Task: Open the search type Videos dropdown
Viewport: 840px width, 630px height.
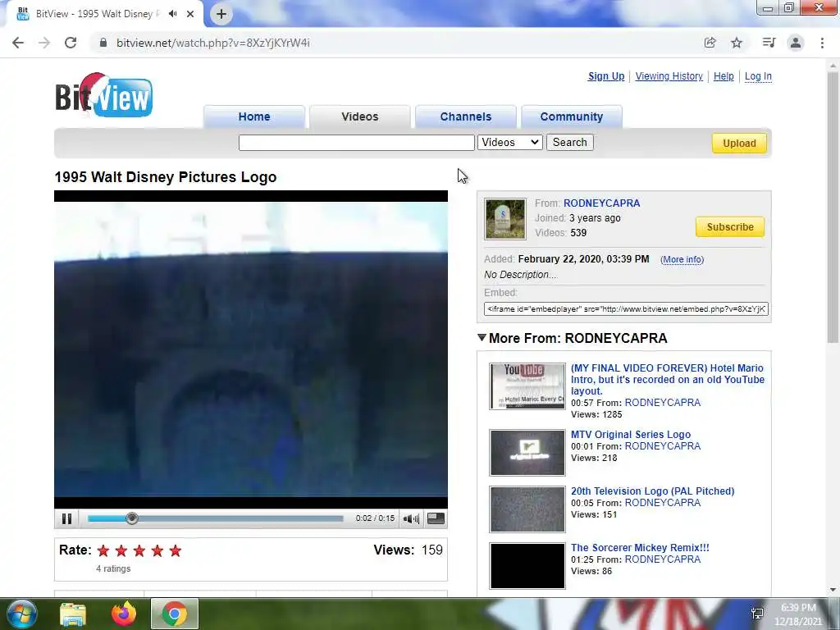Action: click(x=510, y=143)
